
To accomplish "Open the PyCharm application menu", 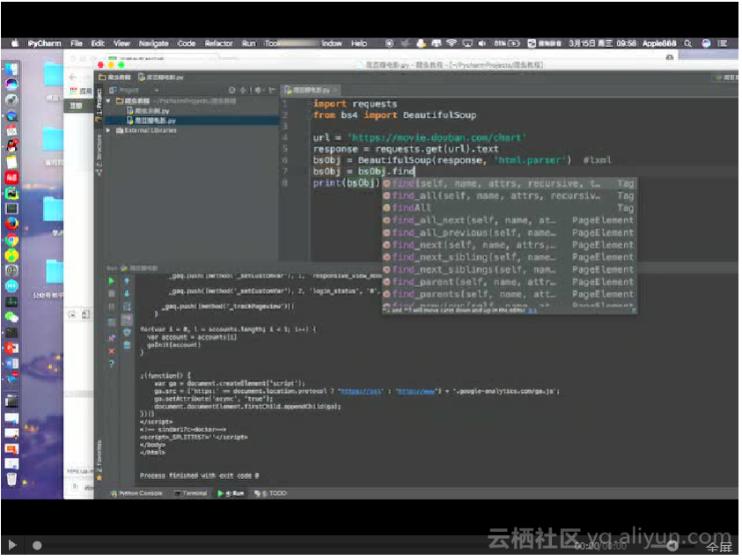I will tap(44, 43).
